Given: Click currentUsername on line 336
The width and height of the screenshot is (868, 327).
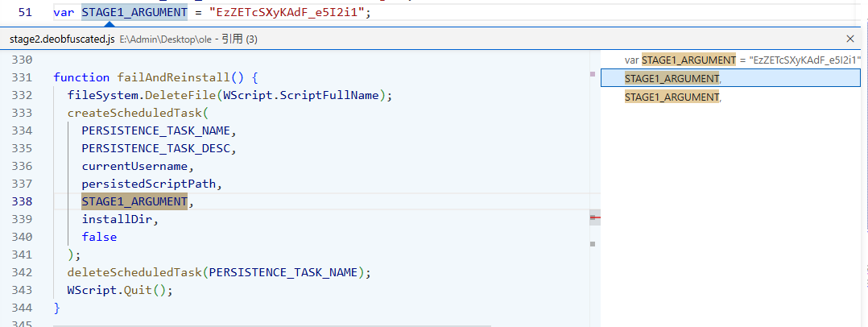Looking at the screenshot, I should click(x=134, y=166).
